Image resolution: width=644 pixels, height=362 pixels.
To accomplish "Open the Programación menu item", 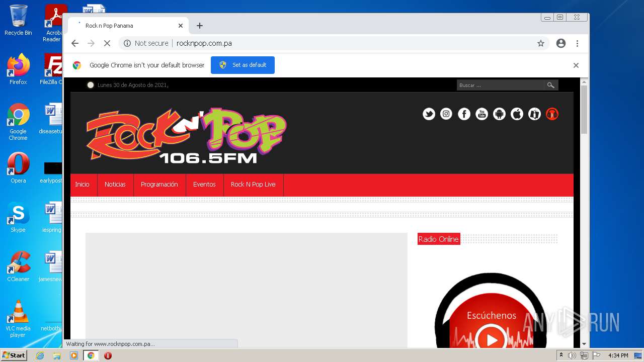I will pyautogui.click(x=159, y=185).
